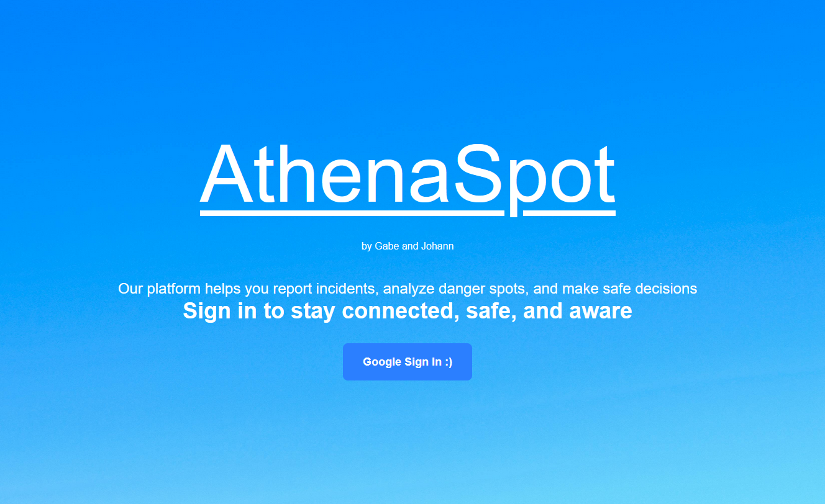
Task: Click the underline beneath the AthenaSpot title
Action: click(x=408, y=214)
